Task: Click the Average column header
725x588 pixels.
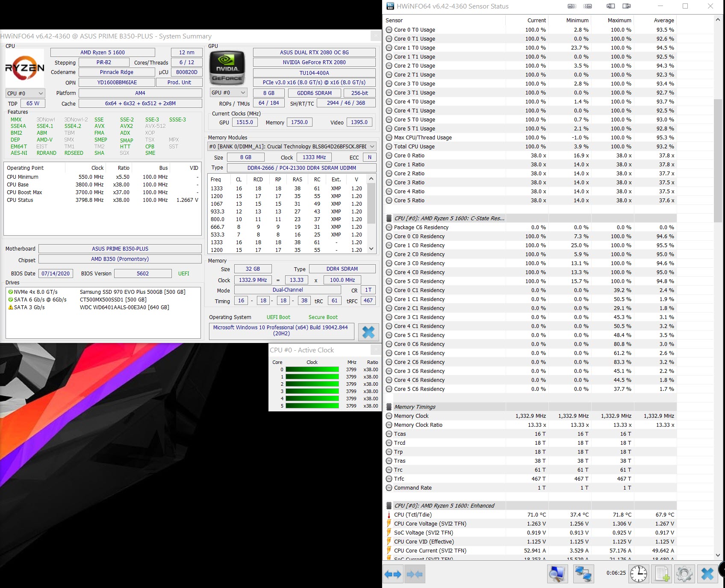Action: pyautogui.click(x=655, y=20)
